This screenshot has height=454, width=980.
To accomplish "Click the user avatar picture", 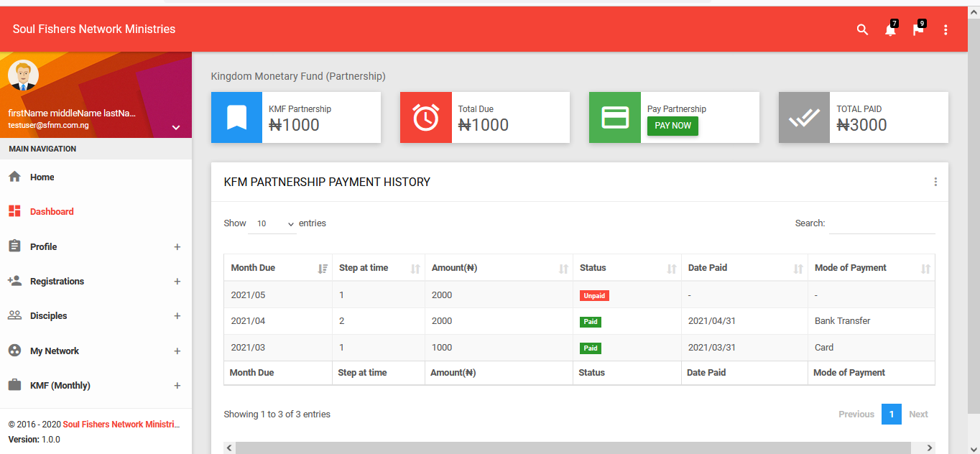I will click(23, 75).
